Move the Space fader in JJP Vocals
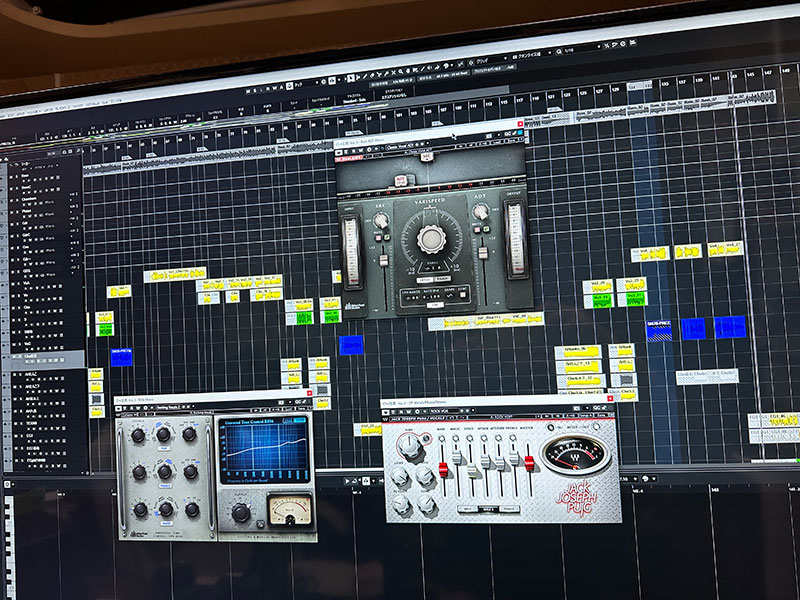The height and width of the screenshot is (600, 800). point(471,471)
